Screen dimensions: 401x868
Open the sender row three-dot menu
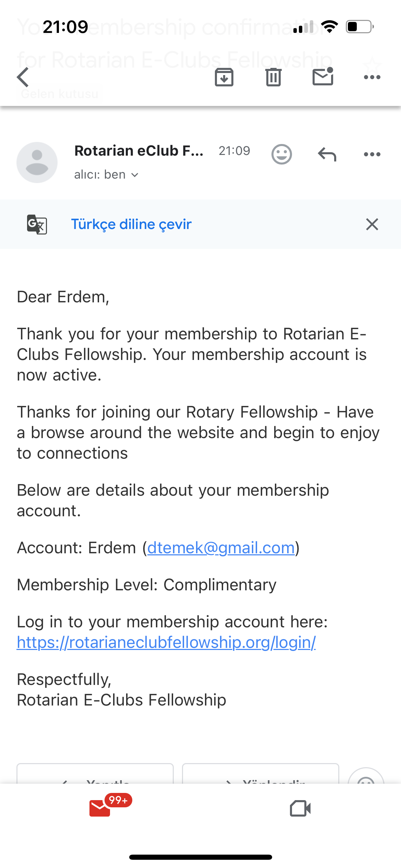(x=372, y=154)
